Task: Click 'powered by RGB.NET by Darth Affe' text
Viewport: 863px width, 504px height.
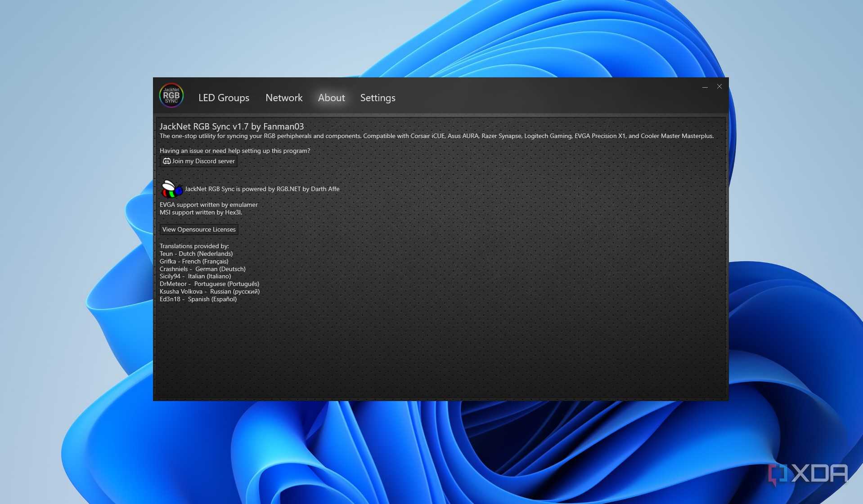Action: pos(291,189)
